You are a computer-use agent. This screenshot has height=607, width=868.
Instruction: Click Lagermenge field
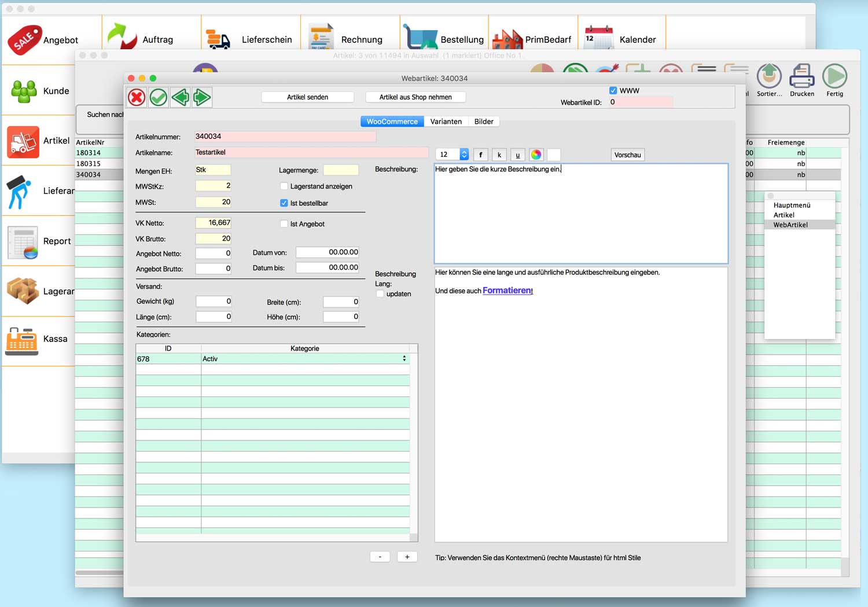coord(341,170)
